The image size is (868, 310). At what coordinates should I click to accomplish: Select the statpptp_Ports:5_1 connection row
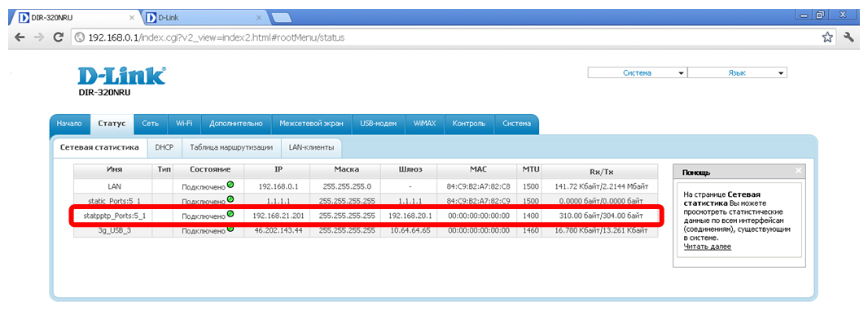pos(366,216)
